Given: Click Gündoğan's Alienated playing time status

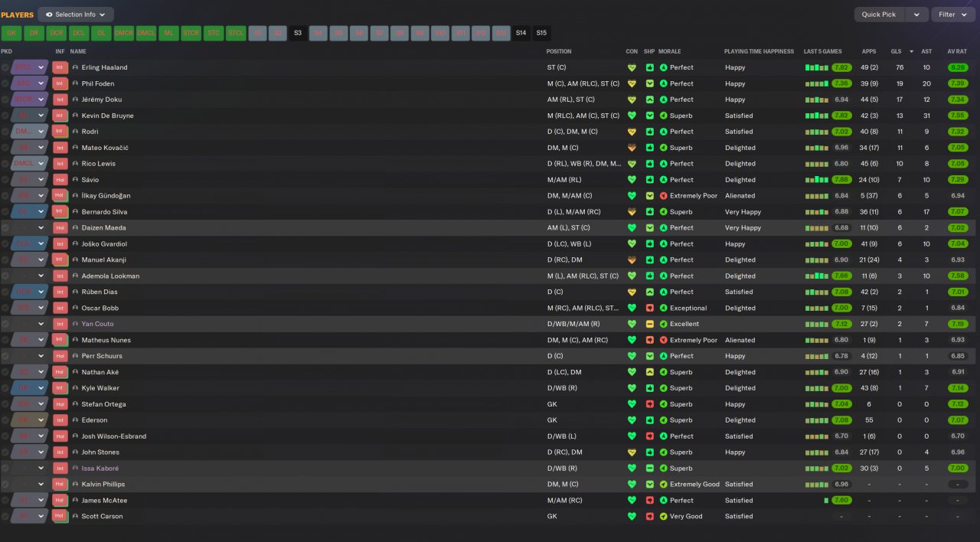Looking at the screenshot, I should tap(740, 196).
